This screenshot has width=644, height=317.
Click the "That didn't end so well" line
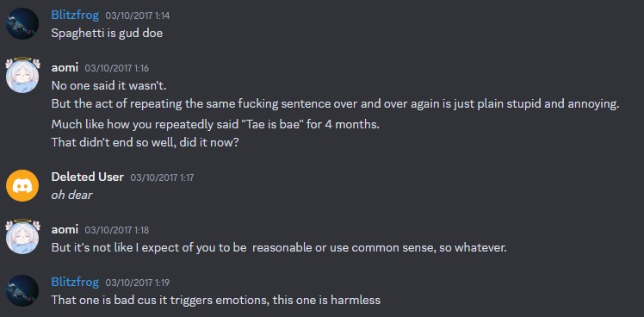(145, 143)
